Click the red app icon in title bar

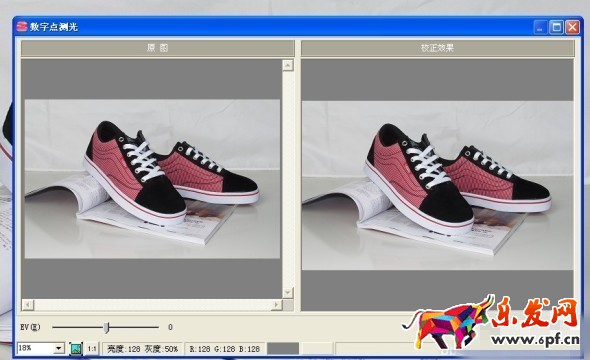point(22,26)
